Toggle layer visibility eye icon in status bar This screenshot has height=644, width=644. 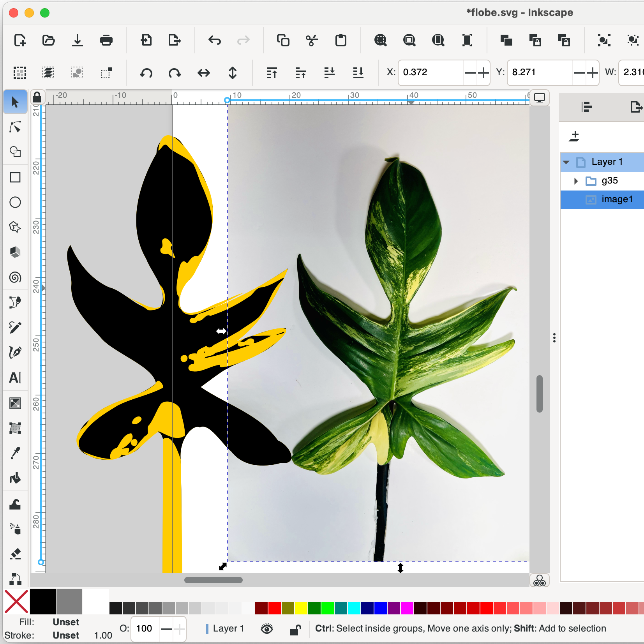(267, 628)
